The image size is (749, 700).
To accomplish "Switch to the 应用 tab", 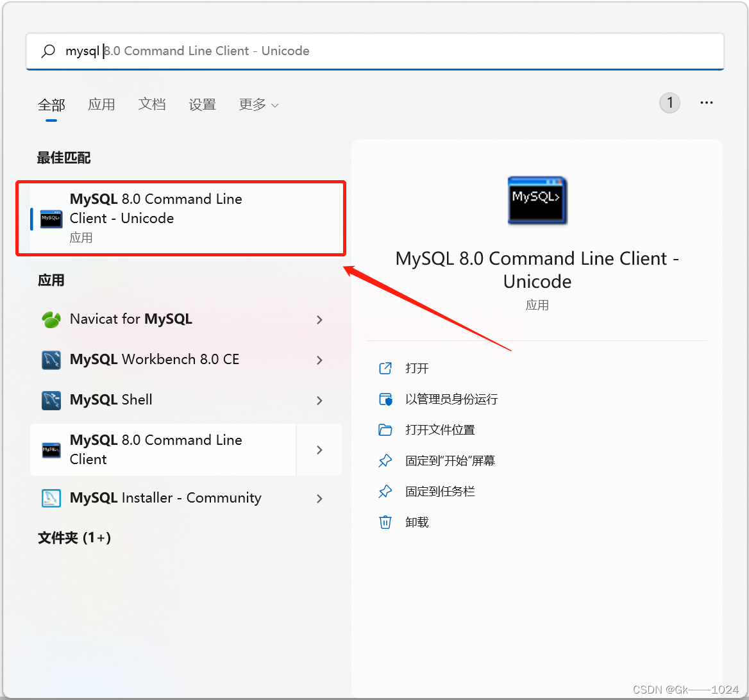I will [x=101, y=104].
